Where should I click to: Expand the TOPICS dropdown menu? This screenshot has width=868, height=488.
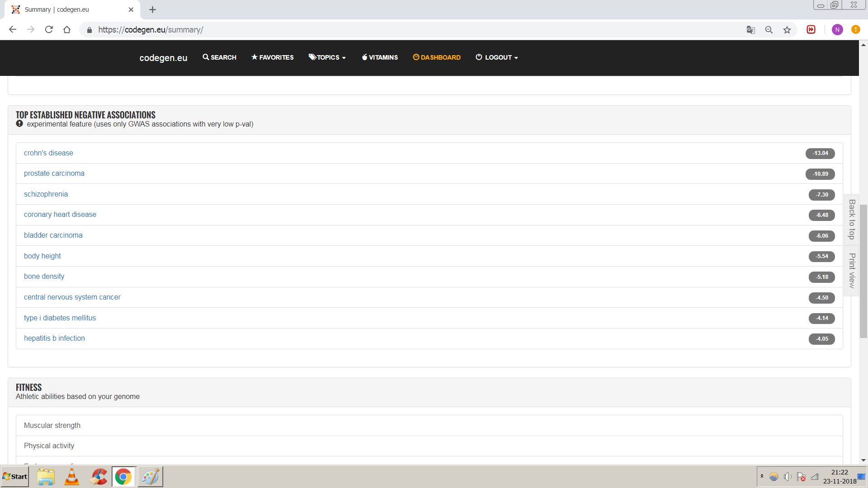[327, 57]
